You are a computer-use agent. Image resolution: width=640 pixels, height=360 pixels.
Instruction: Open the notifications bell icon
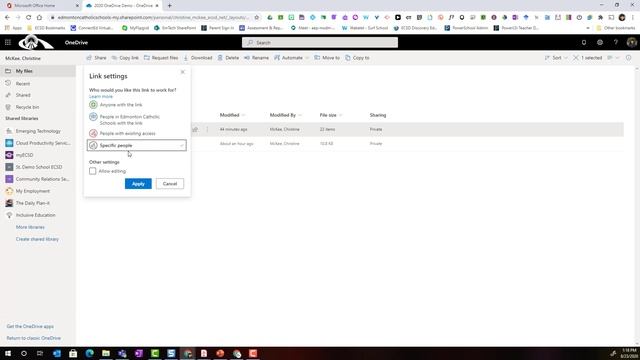(584, 42)
